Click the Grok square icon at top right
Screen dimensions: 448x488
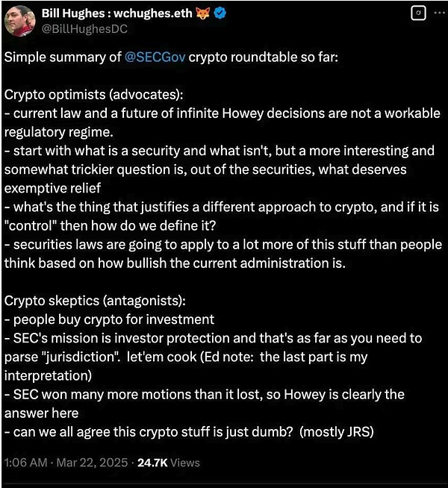[x=419, y=13]
